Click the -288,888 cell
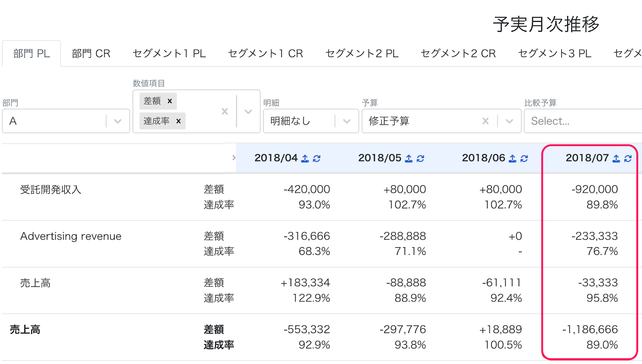This screenshot has height=364, width=642. pos(403,236)
